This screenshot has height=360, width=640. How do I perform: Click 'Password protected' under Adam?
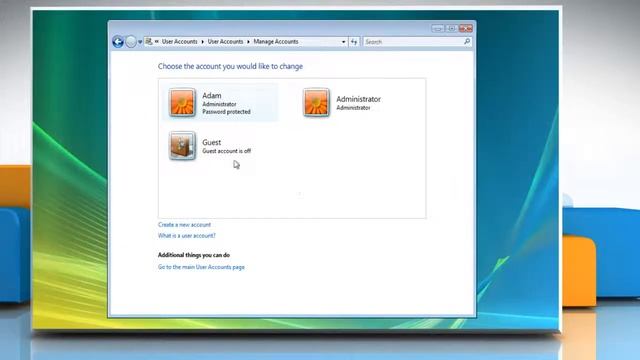coord(227,112)
